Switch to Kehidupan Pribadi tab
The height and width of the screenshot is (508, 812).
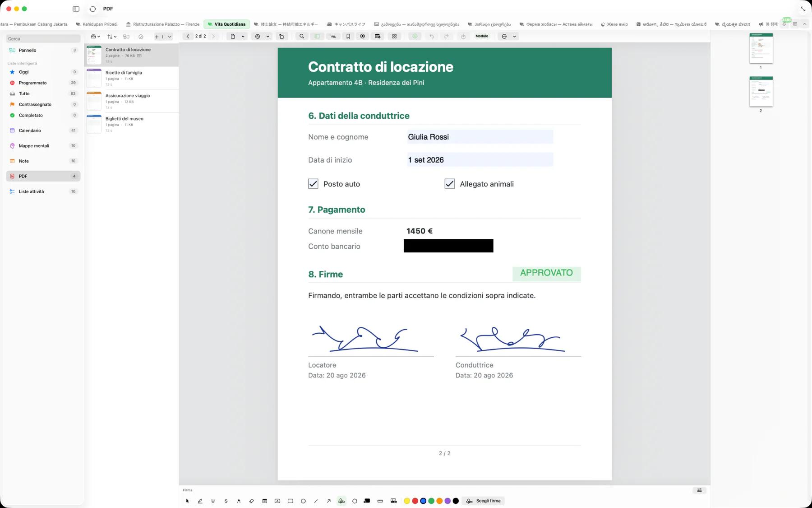(x=97, y=24)
